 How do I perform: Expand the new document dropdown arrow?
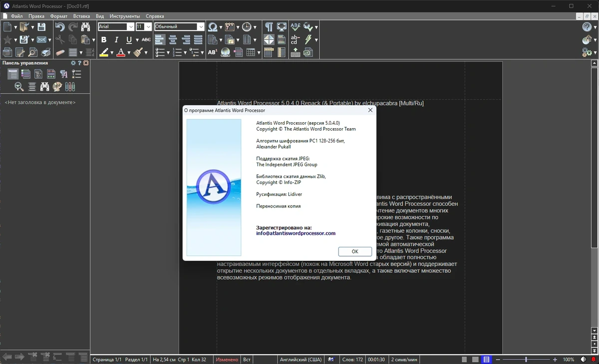[x=15, y=27]
